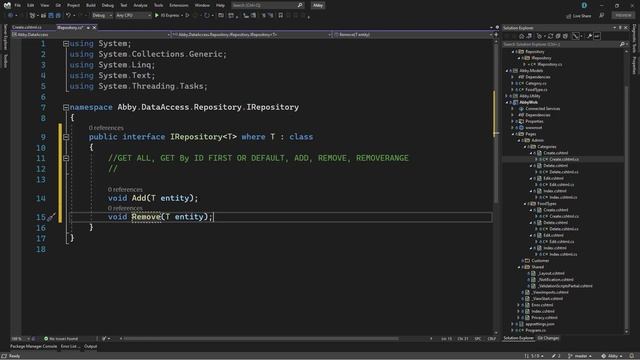Click the editor horizontal scrollbar
Viewport: 640px width, 360px height.
(261, 338)
